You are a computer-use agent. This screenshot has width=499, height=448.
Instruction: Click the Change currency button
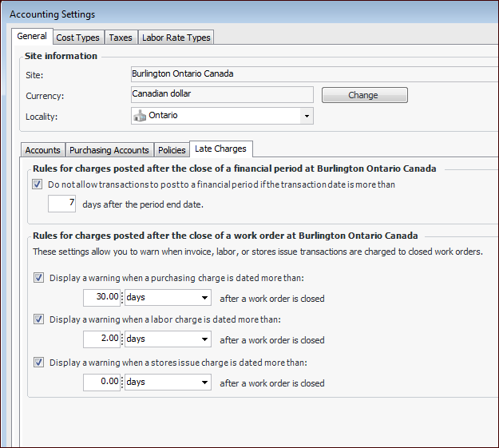click(x=364, y=95)
